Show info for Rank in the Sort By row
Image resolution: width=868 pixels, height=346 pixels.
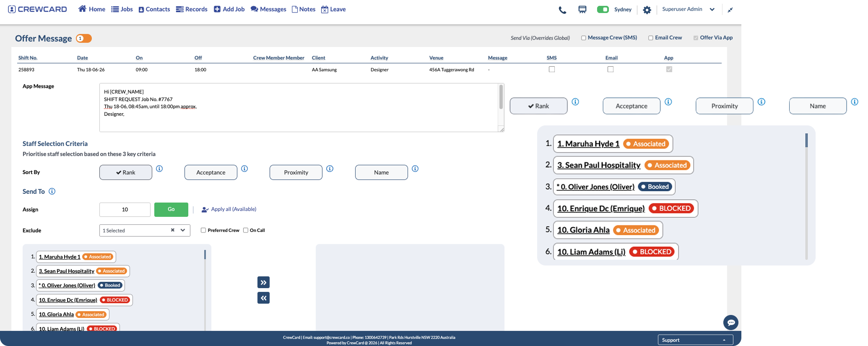159,169
